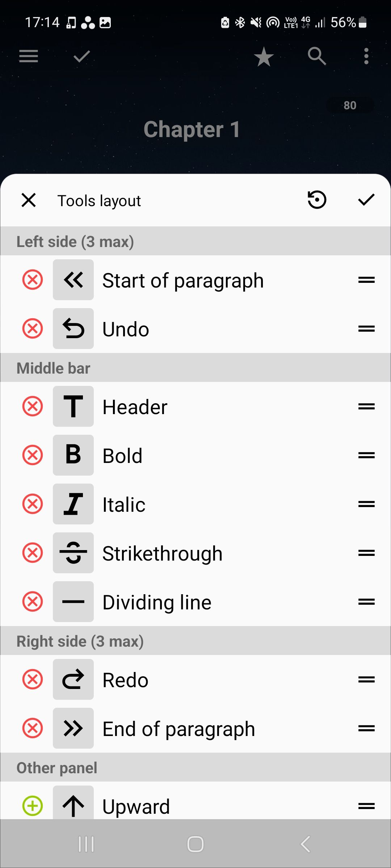The image size is (391, 868).
Task: Tap the favorite star in the top bar
Action: (264, 56)
